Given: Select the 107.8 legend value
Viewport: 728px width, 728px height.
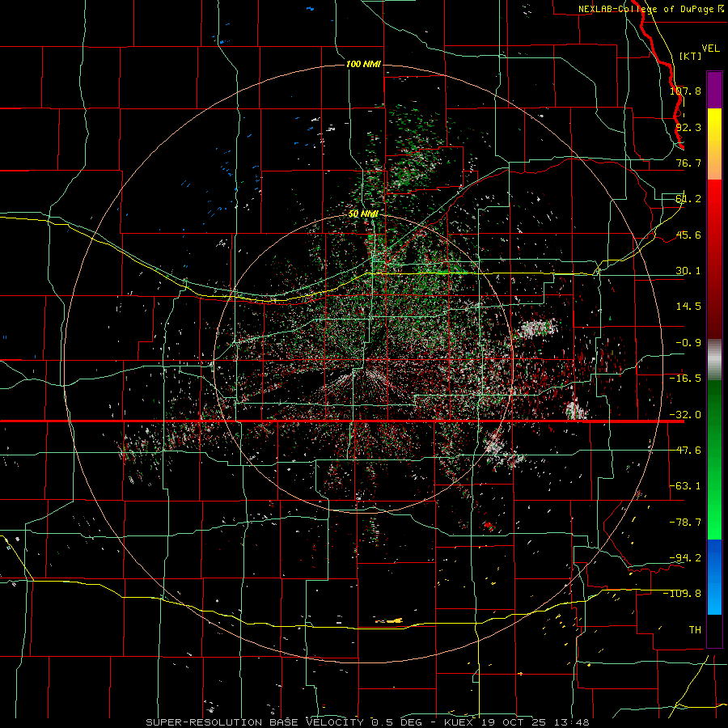Looking at the screenshot, I should click(685, 91).
